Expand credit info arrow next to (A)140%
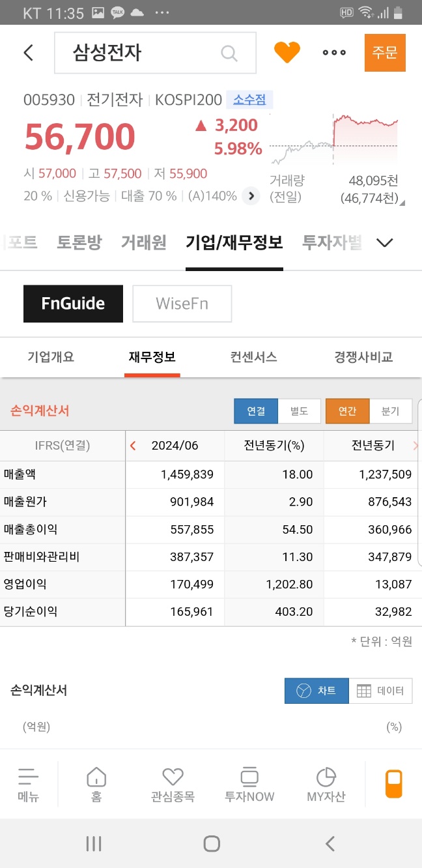This screenshot has width=422, height=868. [251, 195]
